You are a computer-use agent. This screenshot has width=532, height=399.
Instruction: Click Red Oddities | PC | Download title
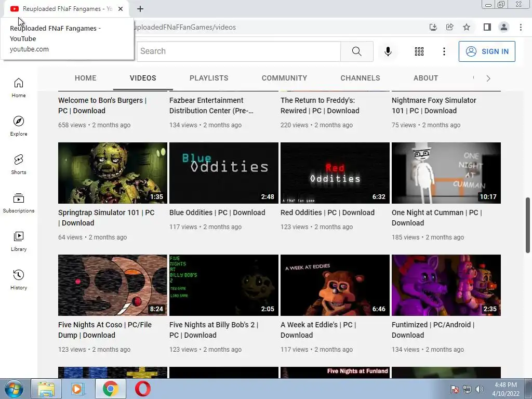[327, 212]
